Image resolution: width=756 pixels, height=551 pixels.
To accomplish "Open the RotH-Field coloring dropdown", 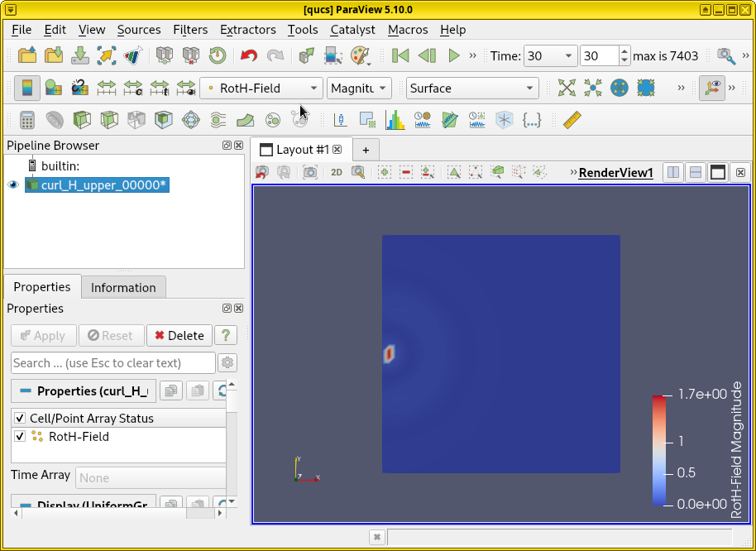I will [x=261, y=89].
